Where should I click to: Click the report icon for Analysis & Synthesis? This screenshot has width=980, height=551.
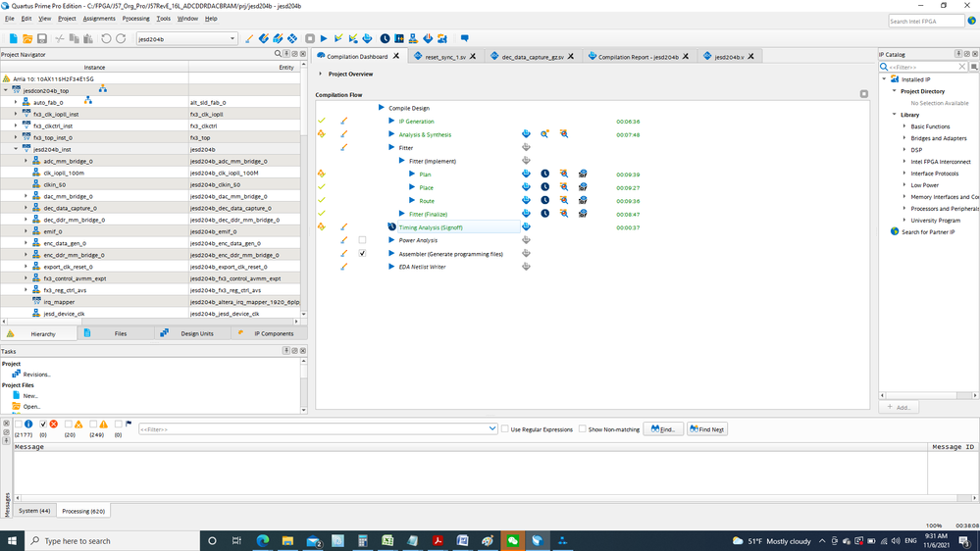[x=526, y=134]
